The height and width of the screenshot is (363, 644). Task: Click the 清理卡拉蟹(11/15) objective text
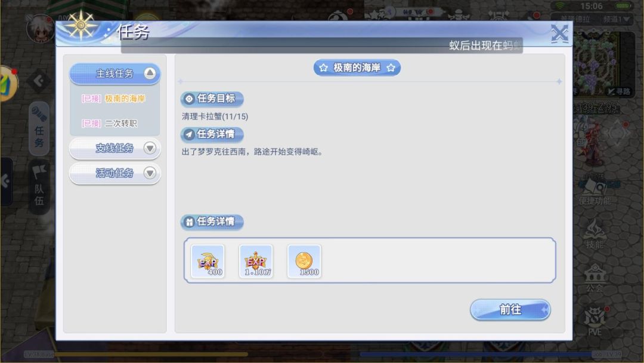click(215, 116)
